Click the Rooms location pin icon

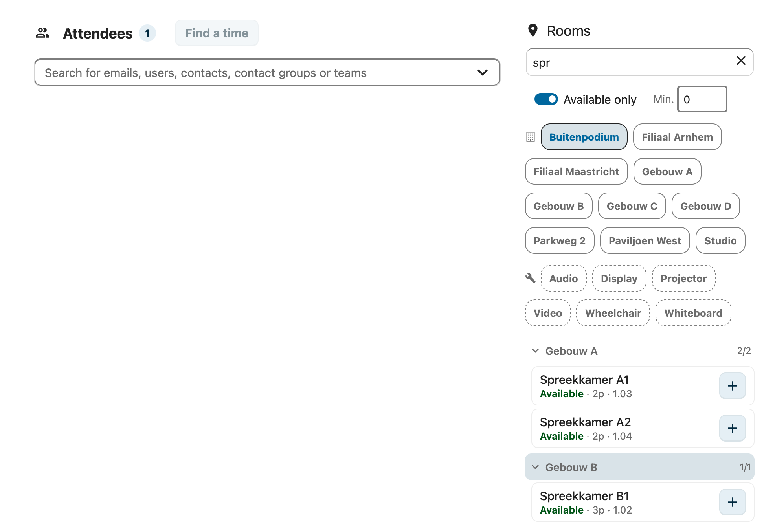[533, 31]
